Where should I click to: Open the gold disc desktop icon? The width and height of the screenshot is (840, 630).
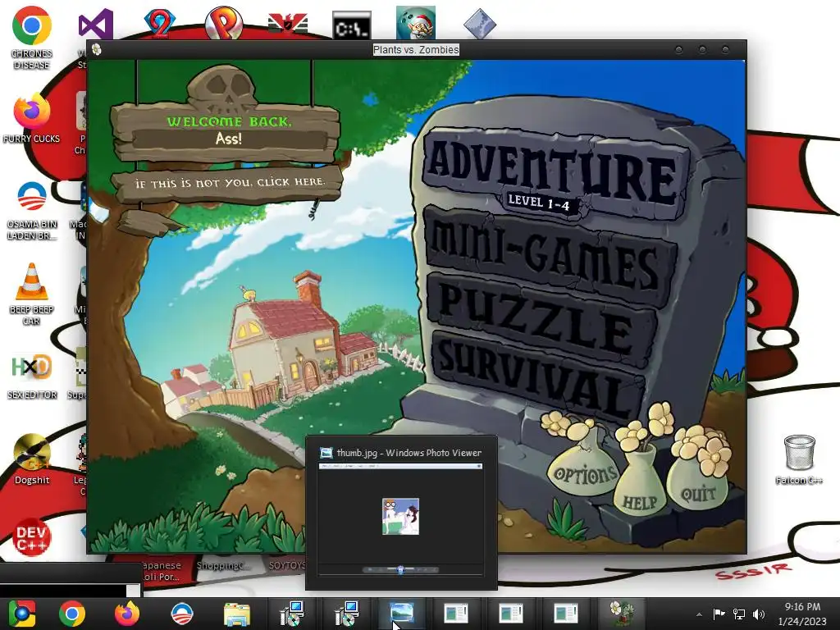click(32, 459)
